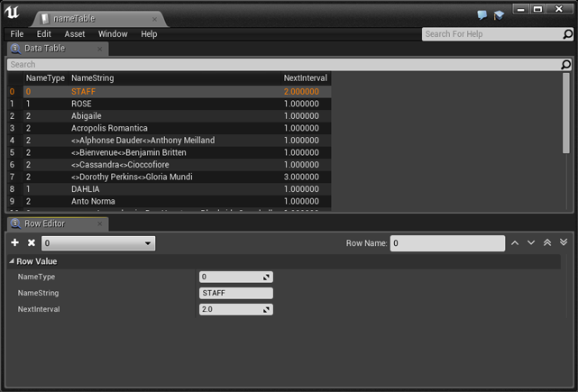
Task: Open the feedback chat bubble icon
Action: pyautogui.click(x=482, y=15)
